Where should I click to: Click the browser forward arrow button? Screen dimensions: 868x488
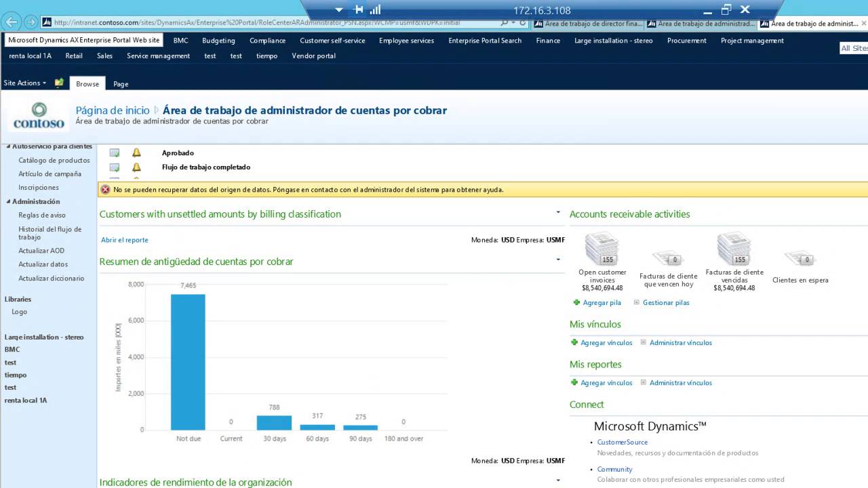31,22
